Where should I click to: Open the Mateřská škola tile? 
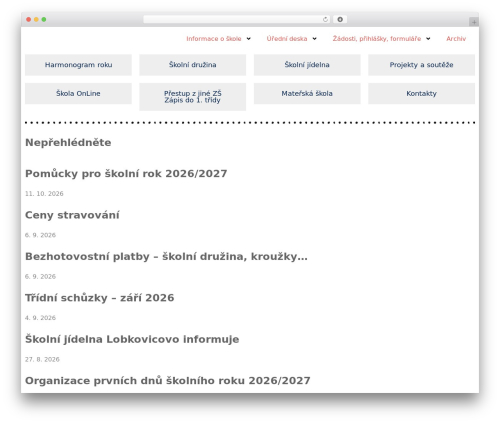pyautogui.click(x=307, y=94)
